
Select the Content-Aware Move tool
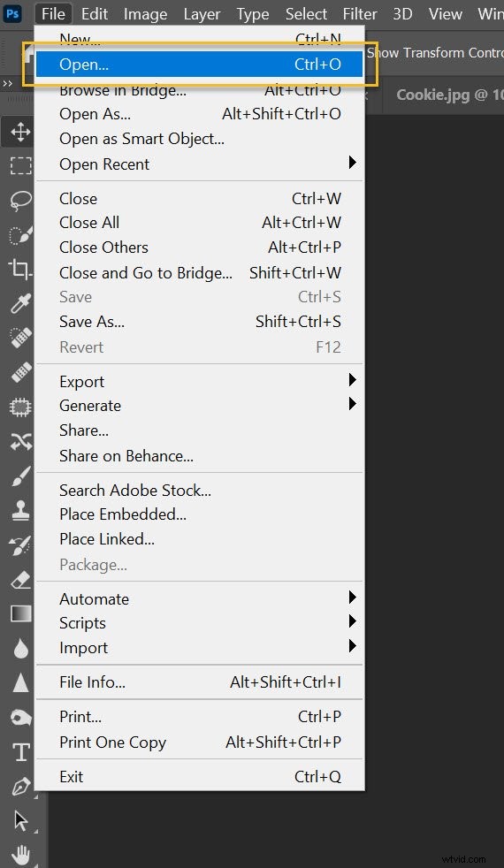[20, 441]
